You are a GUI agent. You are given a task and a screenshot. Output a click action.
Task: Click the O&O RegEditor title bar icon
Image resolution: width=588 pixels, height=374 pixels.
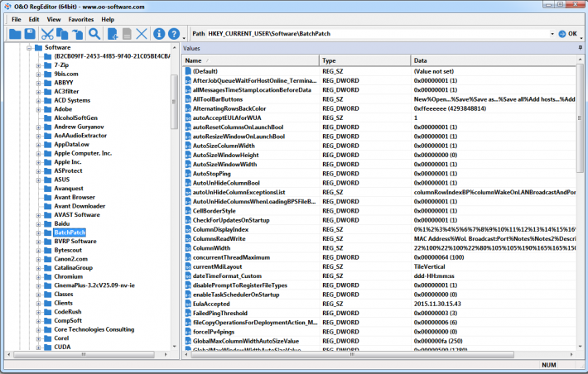(x=7, y=7)
